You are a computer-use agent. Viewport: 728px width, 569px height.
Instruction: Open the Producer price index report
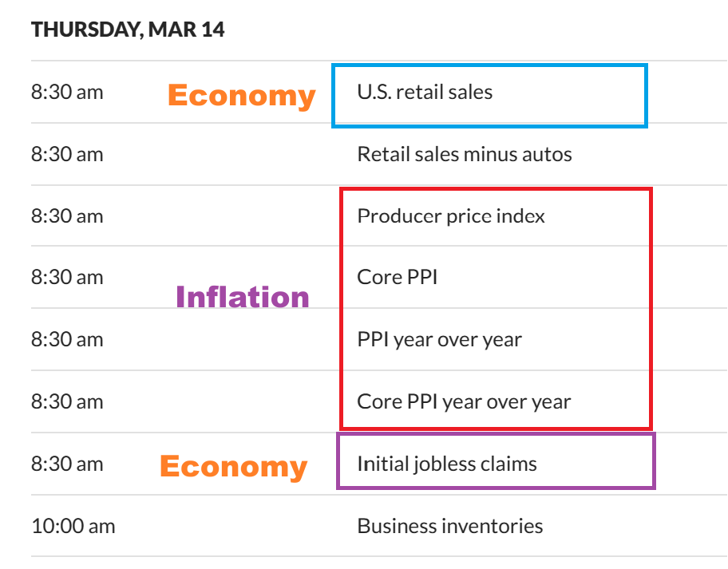coord(451,216)
